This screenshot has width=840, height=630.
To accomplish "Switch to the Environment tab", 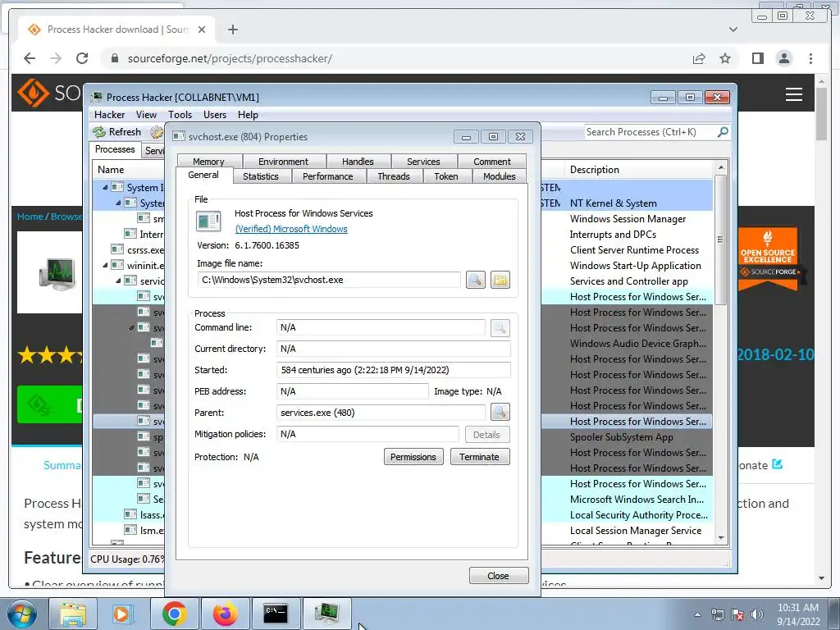I will pyautogui.click(x=283, y=162).
